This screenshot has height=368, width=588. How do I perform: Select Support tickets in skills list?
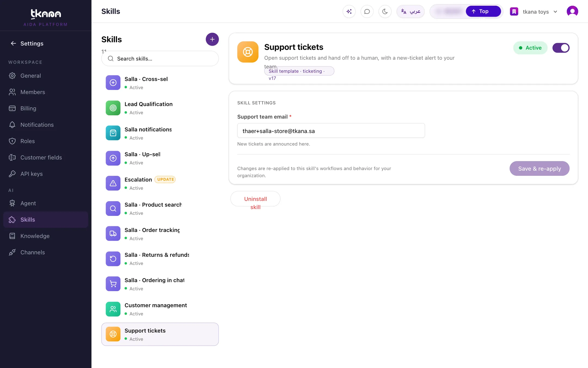(x=160, y=334)
